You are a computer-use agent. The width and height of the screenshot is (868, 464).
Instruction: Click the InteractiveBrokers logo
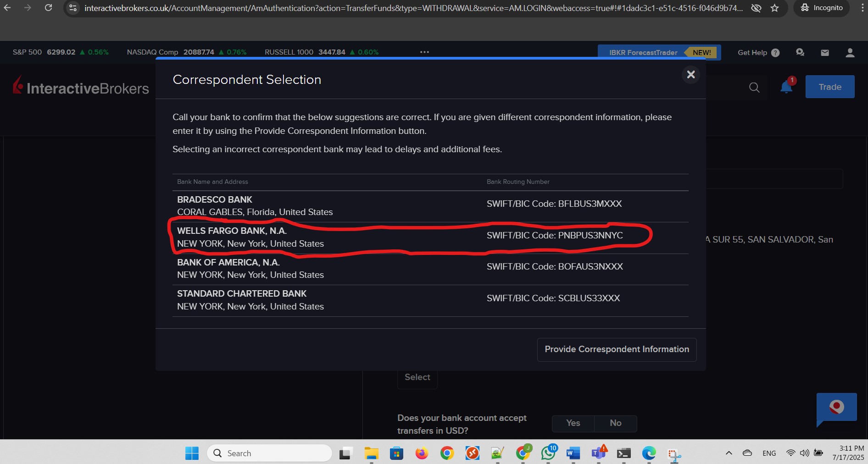[81, 86]
